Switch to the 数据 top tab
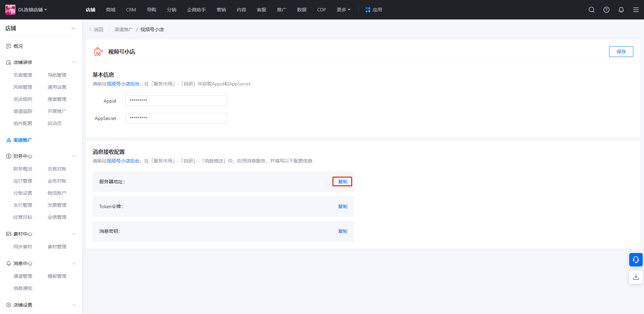644x314 pixels. tap(302, 10)
